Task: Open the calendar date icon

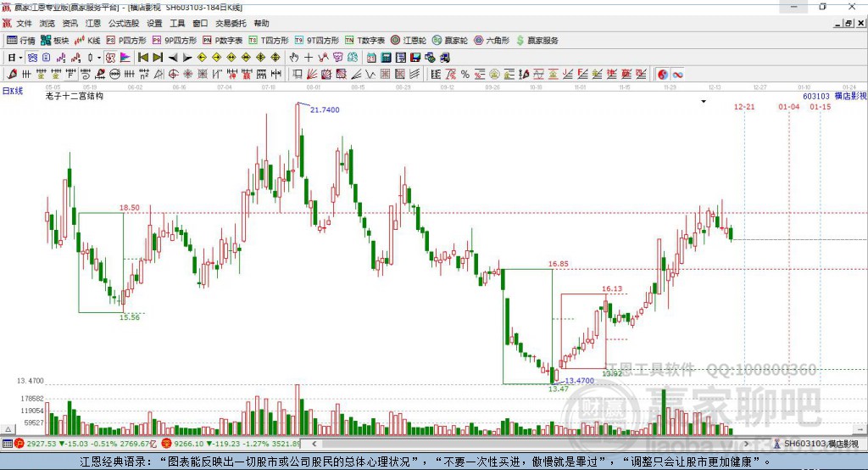Action: click(371, 57)
